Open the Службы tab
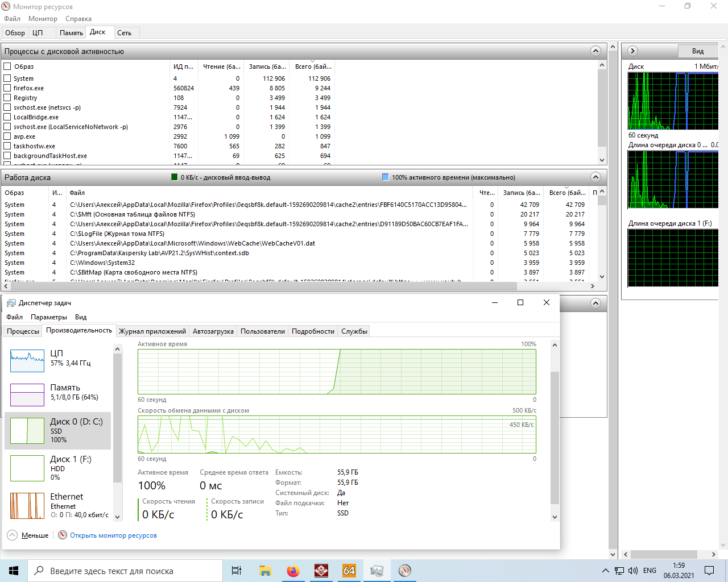This screenshot has width=728, height=582. pos(354,331)
